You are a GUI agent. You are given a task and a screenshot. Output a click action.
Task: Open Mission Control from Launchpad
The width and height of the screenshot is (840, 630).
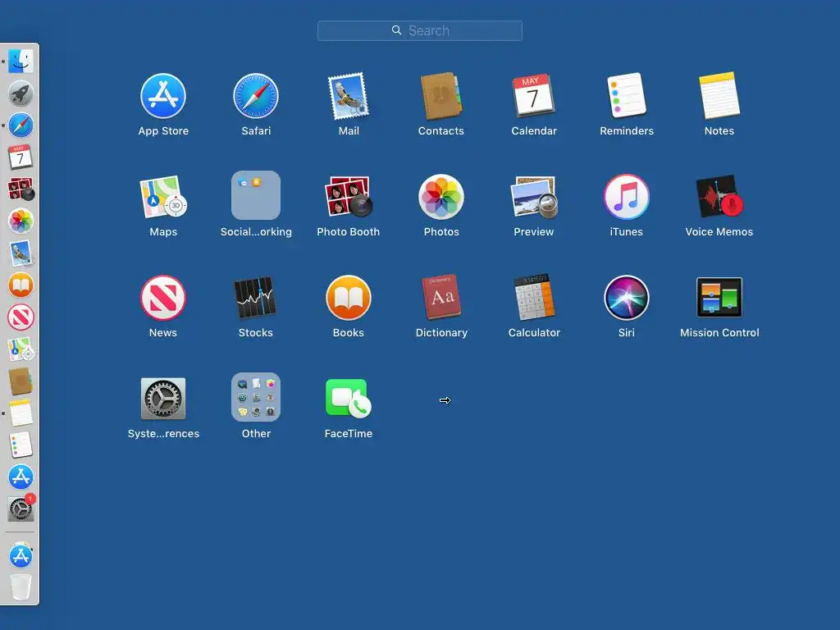click(x=719, y=298)
